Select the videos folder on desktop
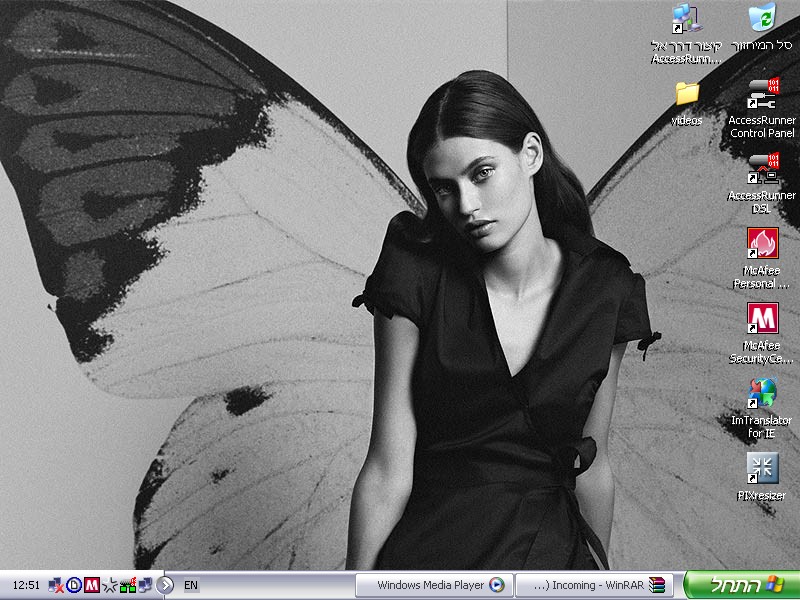 (x=686, y=93)
